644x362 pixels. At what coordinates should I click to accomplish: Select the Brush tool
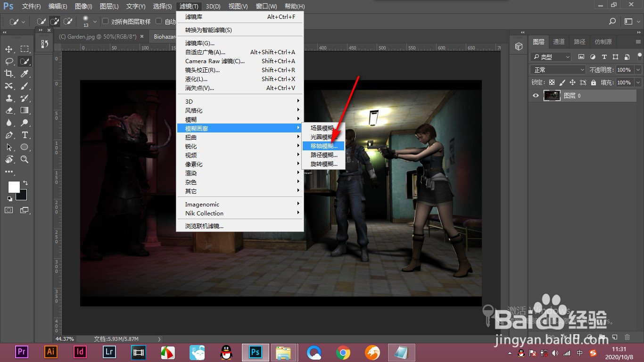[25, 86]
